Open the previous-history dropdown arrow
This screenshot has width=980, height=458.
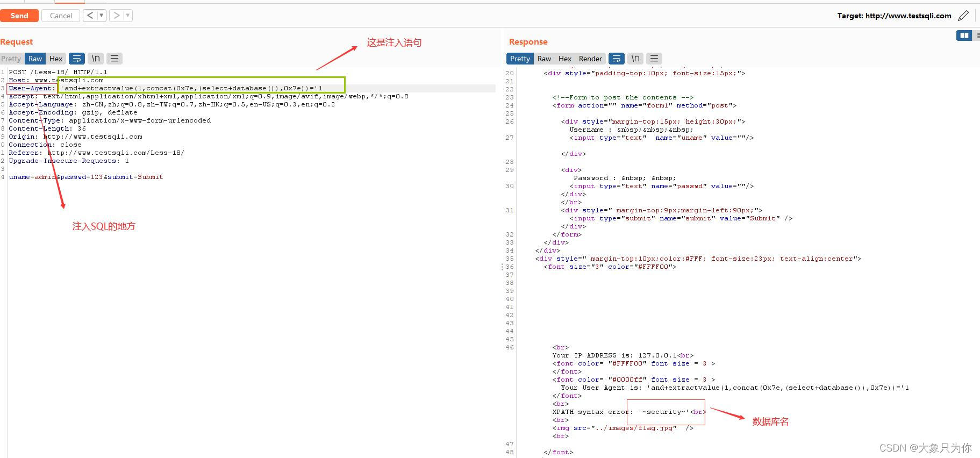(102, 16)
